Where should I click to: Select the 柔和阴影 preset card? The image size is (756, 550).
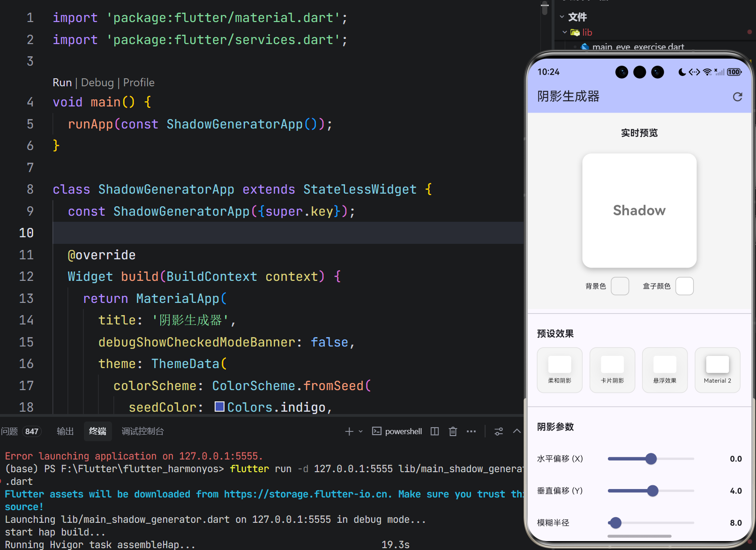point(560,370)
